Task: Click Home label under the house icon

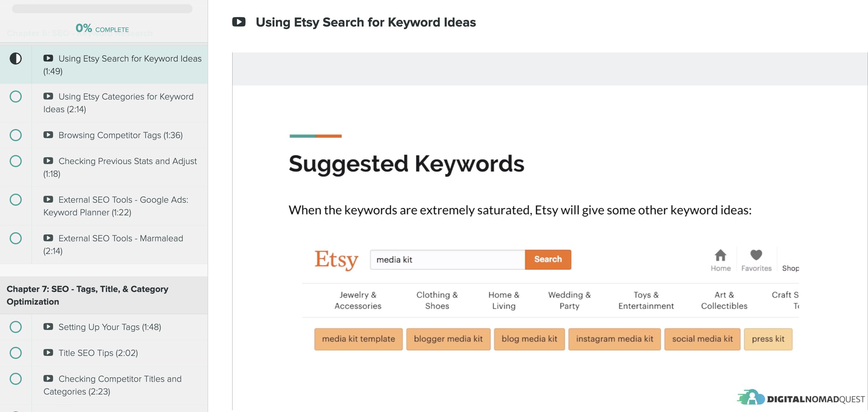Action: click(x=721, y=268)
